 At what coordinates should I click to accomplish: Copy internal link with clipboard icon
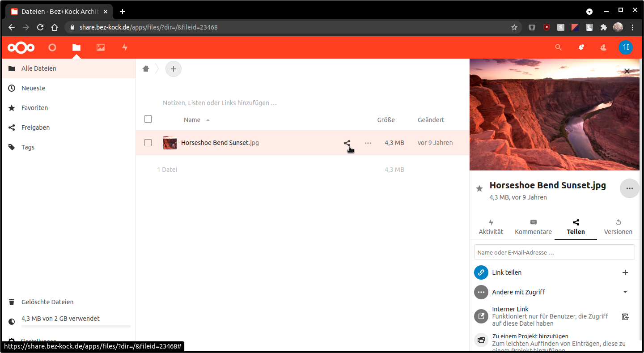tap(625, 316)
